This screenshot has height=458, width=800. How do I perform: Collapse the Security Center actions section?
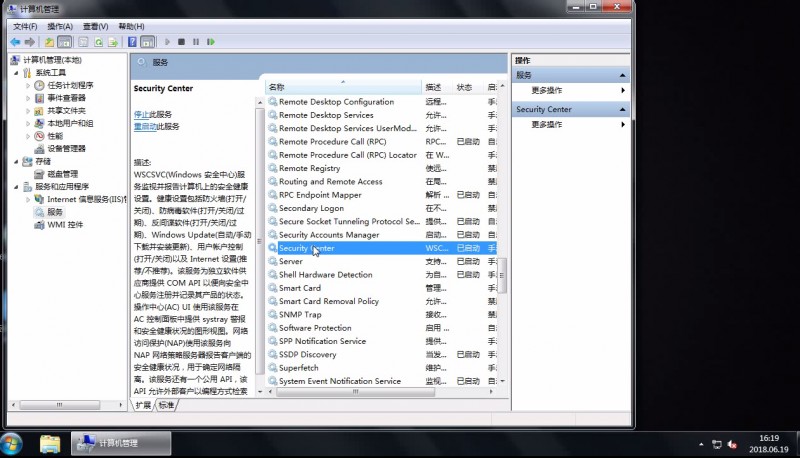tap(622, 110)
